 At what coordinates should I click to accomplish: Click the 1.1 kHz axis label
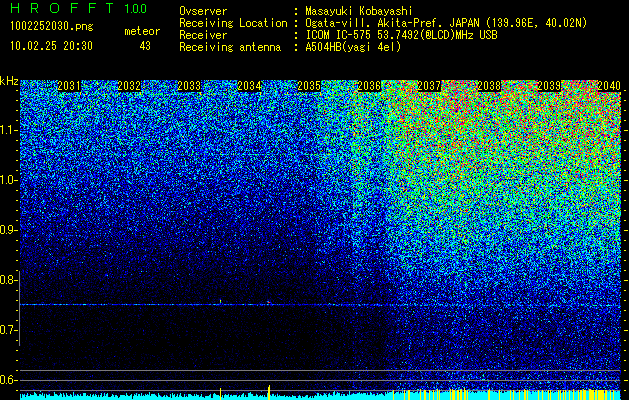[7, 130]
